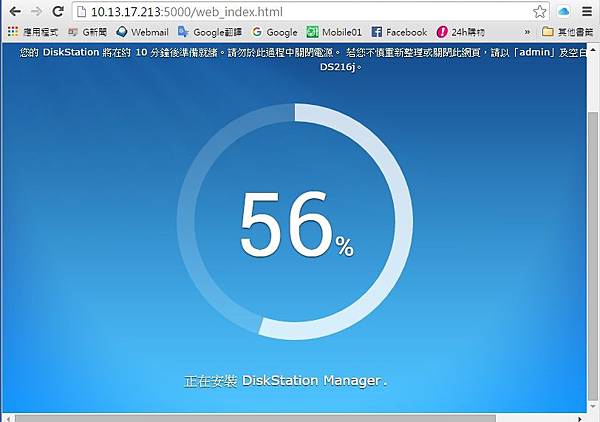
Task: Click the 56% progress value
Action: [297, 225]
